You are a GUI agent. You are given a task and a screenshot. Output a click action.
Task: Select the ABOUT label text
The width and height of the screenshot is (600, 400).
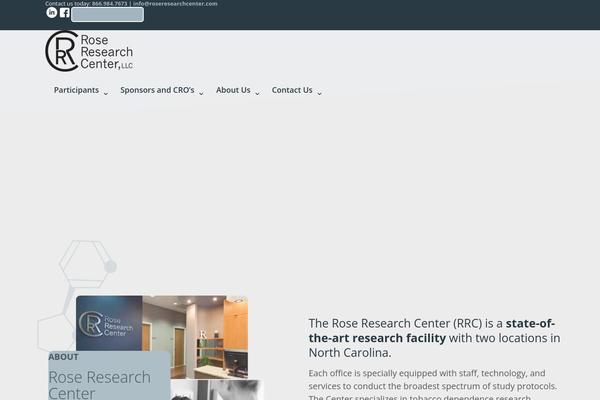point(63,357)
